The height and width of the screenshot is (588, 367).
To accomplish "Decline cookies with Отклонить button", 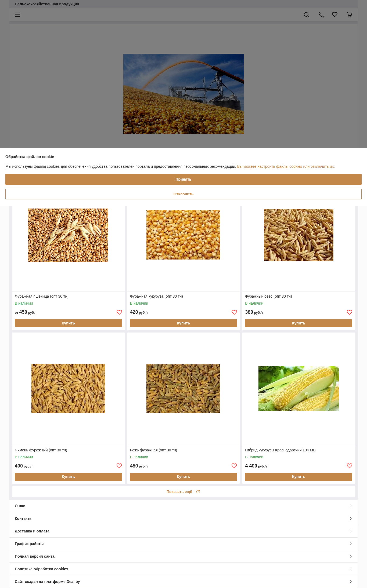I will coord(183,194).
